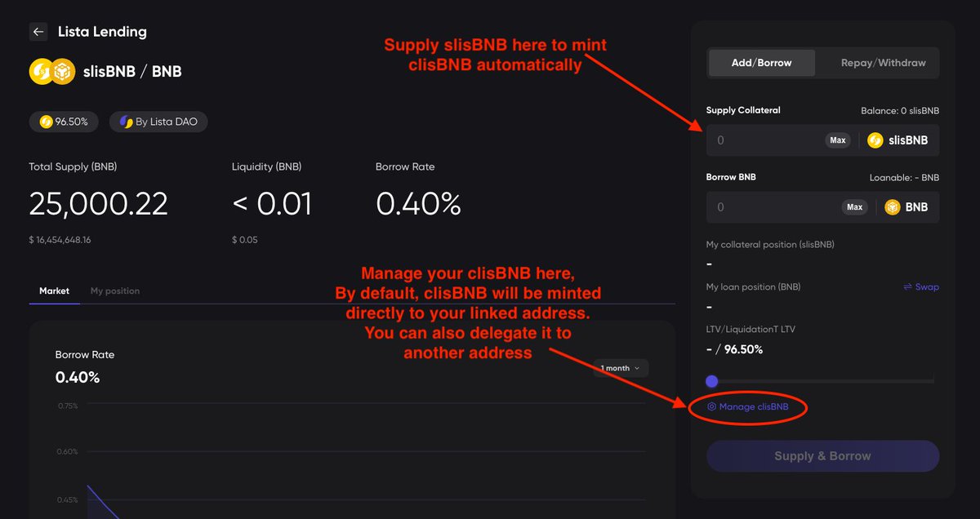Click the Swap arrows icon
980x519 pixels.
click(907, 287)
